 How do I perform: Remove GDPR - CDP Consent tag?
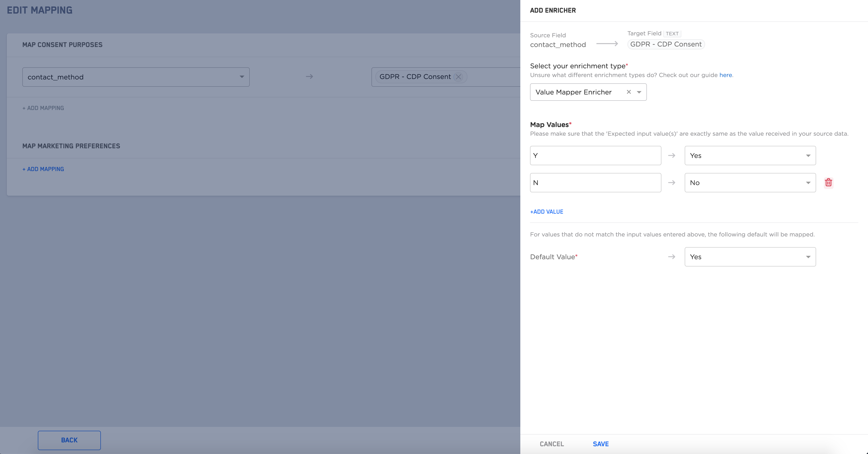tap(458, 77)
